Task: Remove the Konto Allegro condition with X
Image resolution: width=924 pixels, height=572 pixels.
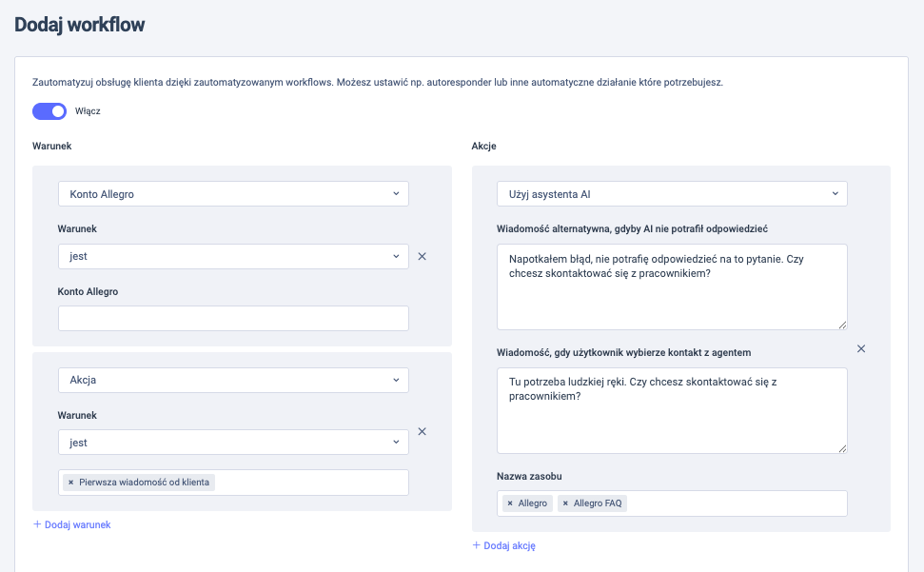Action: click(422, 256)
